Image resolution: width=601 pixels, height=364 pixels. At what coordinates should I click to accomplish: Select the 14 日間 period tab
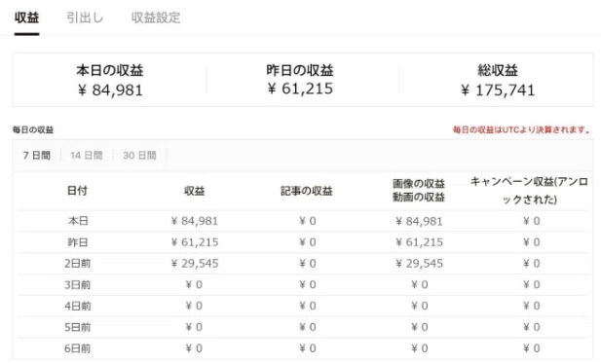[x=87, y=155]
